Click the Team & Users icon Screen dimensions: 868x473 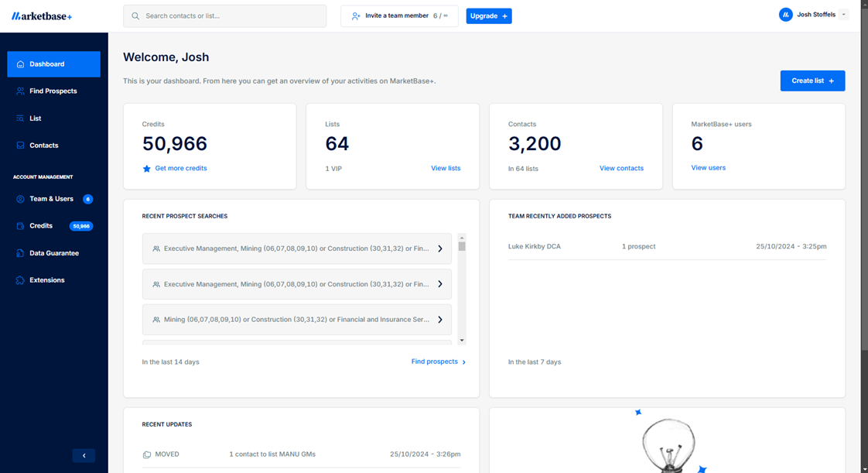pyautogui.click(x=20, y=199)
